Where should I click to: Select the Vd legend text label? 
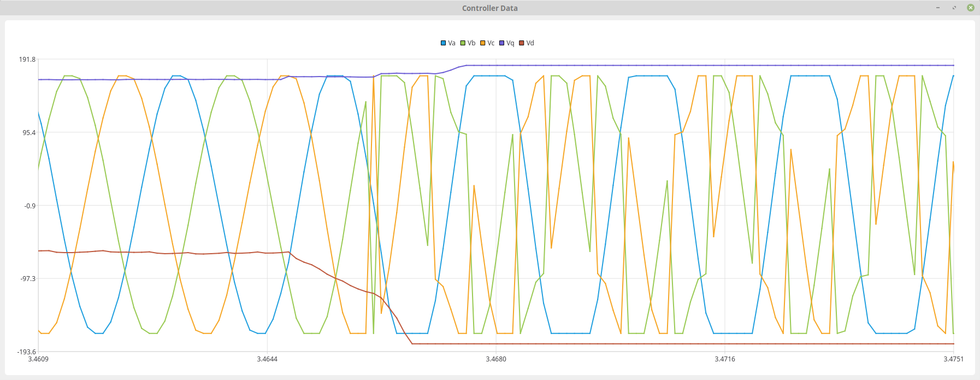(x=530, y=43)
